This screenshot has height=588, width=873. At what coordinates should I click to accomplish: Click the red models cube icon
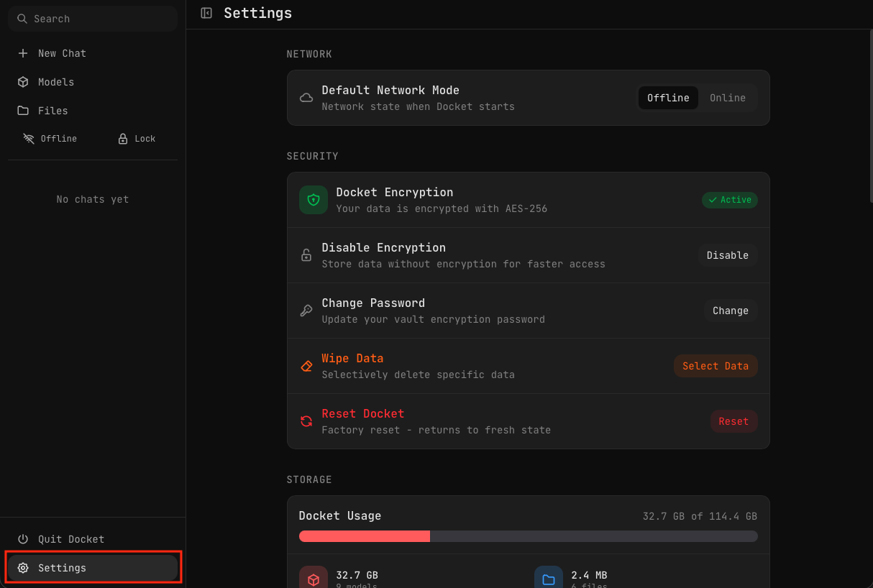(313, 579)
